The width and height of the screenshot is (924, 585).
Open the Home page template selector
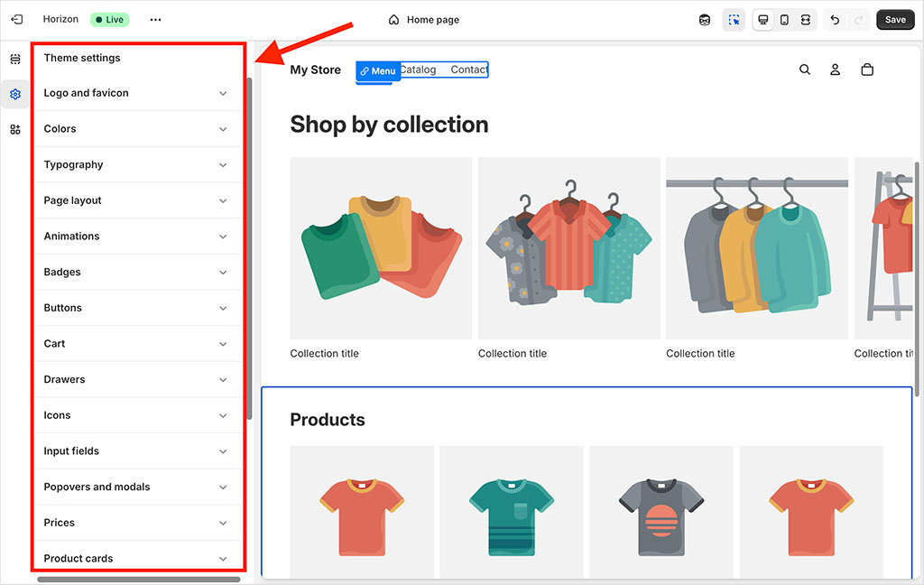(x=424, y=20)
